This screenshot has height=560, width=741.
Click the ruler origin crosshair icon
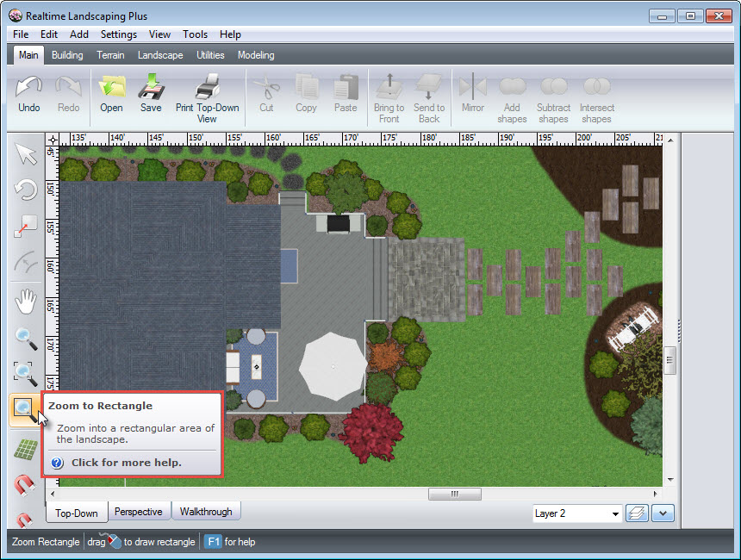[x=53, y=140]
